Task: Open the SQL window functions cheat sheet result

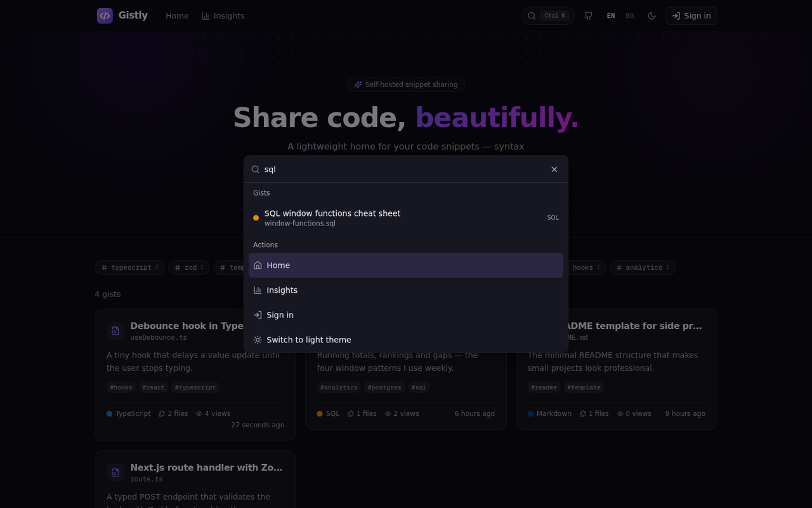Action: (406, 218)
